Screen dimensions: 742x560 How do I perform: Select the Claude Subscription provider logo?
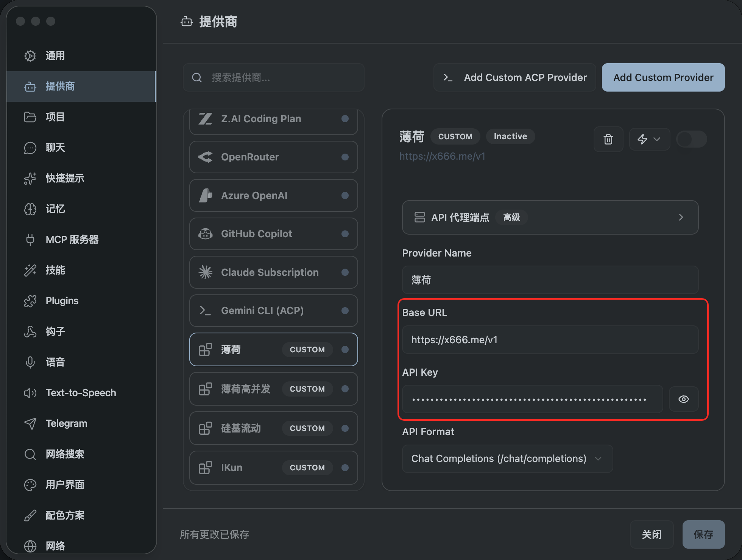click(x=206, y=272)
